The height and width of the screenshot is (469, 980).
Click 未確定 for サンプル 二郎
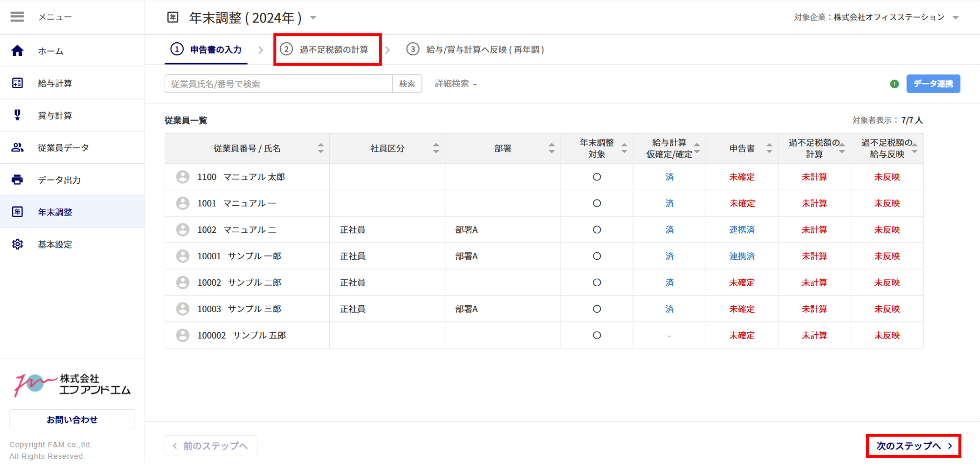742,282
